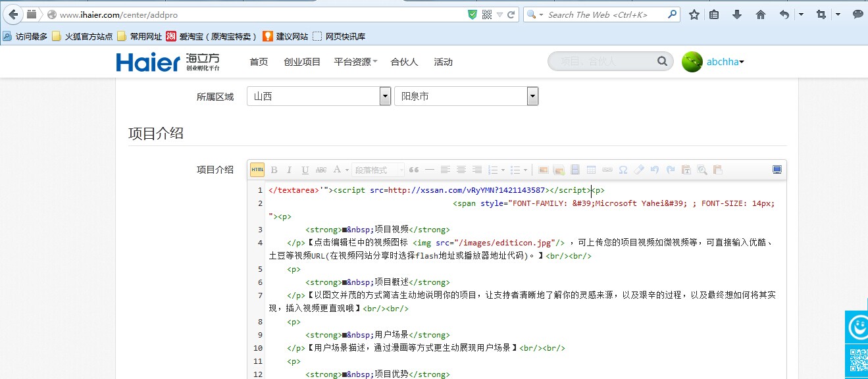Align text right in editor
The width and height of the screenshot is (868, 379).
(x=477, y=170)
